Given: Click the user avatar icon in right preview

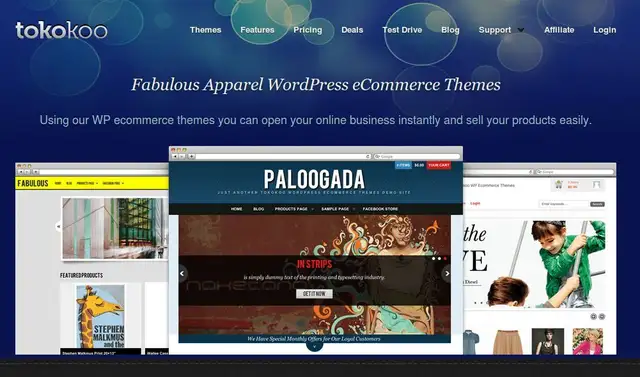Looking at the screenshot, I should [596, 185].
